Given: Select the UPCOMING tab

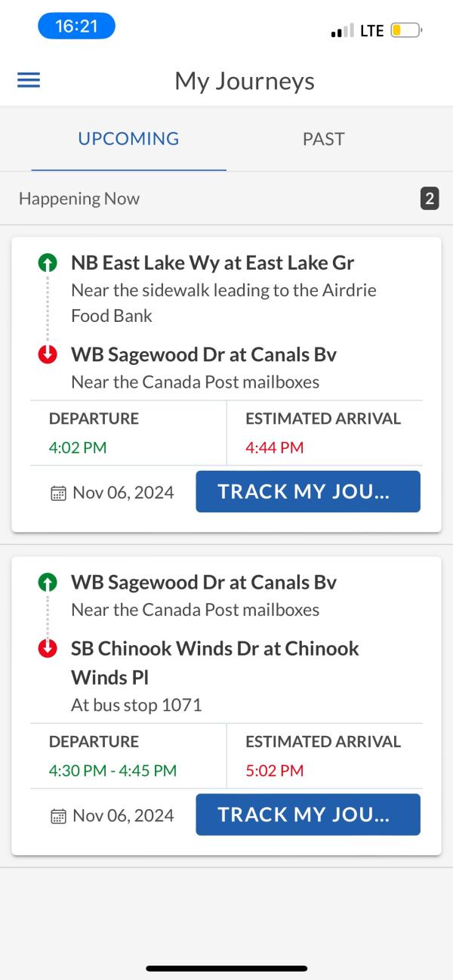Looking at the screenshot, I should tap(129, 139).
